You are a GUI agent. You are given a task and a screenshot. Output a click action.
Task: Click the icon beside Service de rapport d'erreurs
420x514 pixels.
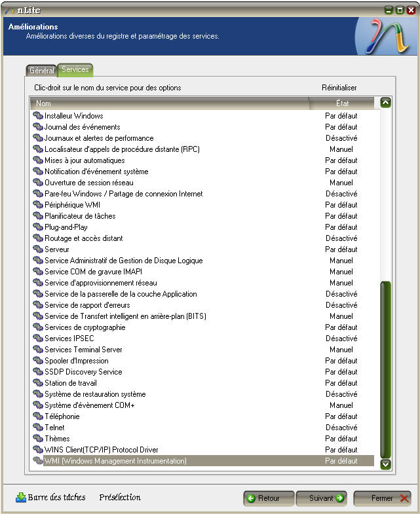pyautogui.click(x=38, y=305)
